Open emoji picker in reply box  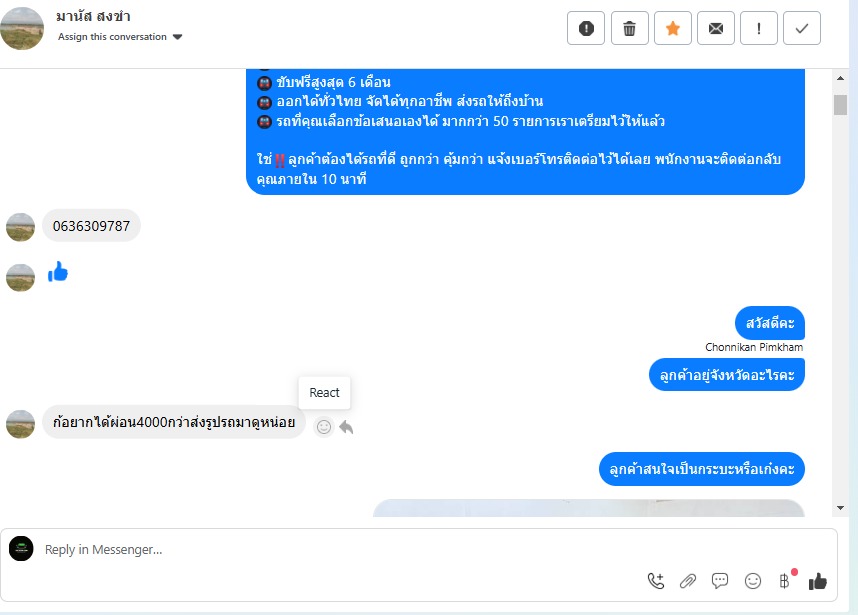[753, 581]
